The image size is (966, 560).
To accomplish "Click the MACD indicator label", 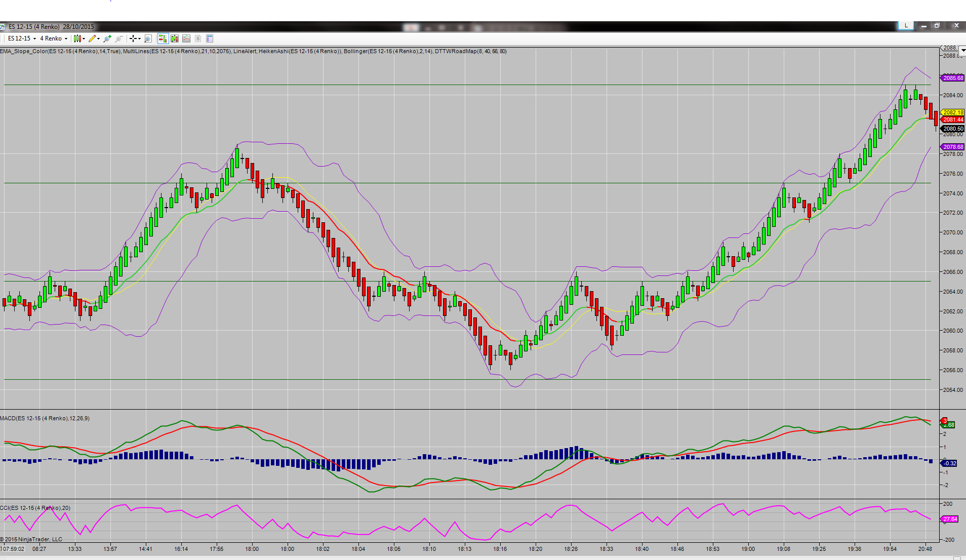I will (x=45, y=418).
